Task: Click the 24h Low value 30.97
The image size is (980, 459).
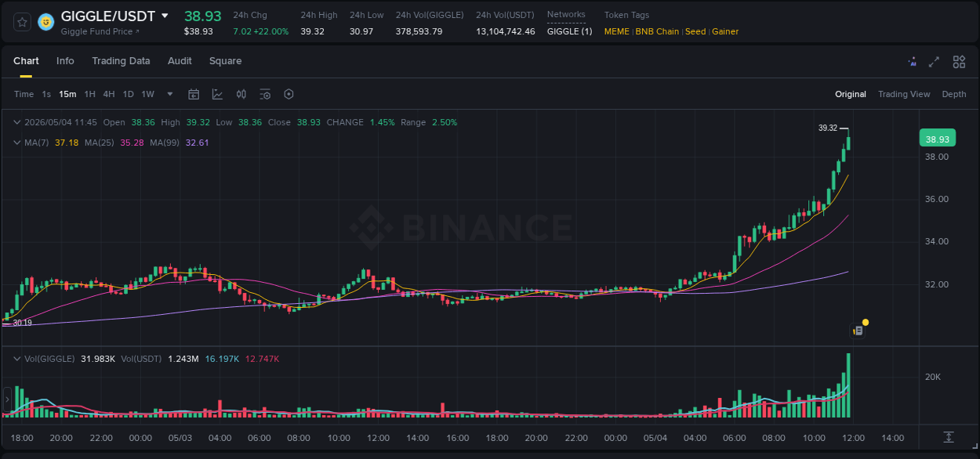Action: point(361,31)
